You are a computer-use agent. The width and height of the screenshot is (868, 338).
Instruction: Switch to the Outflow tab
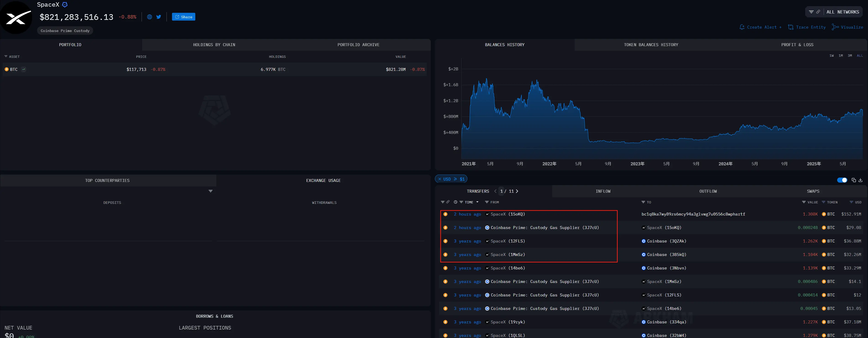(x=708, y=191)
